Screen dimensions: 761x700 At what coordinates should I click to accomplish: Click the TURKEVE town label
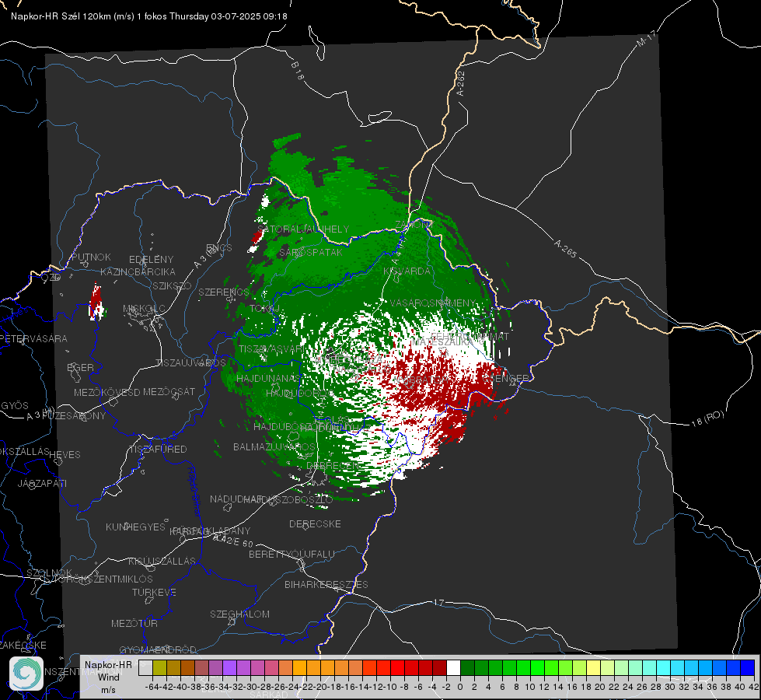[154, 593]
